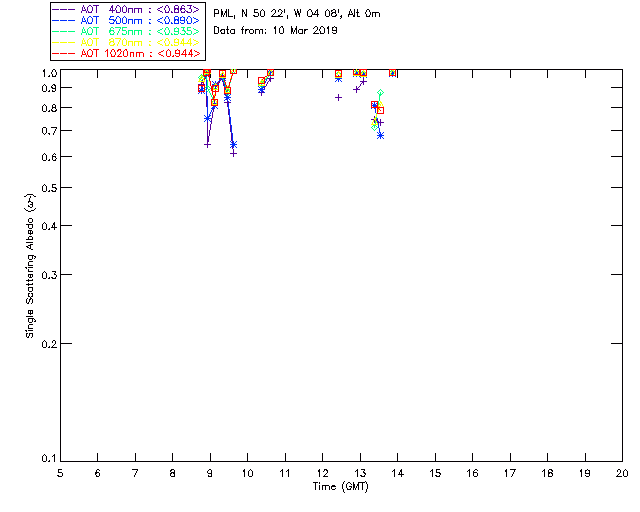Click the PML station location text

click(x=297, y=14)
